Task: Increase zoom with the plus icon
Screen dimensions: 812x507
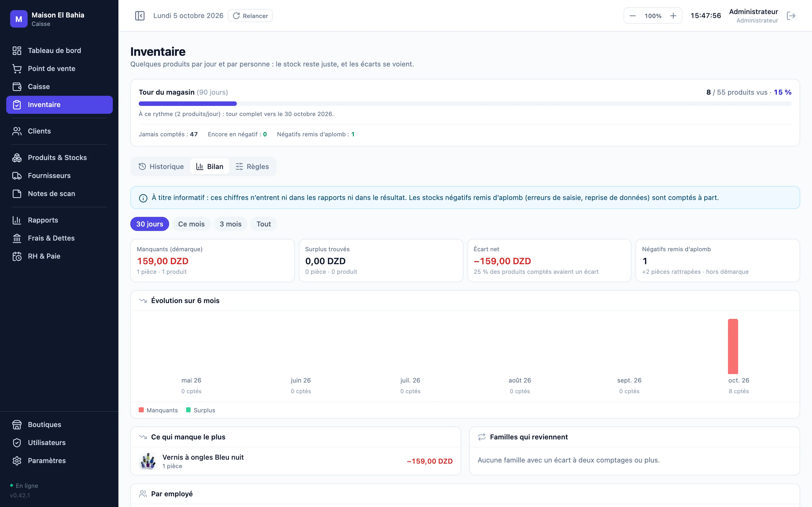Action: point(673,16)
